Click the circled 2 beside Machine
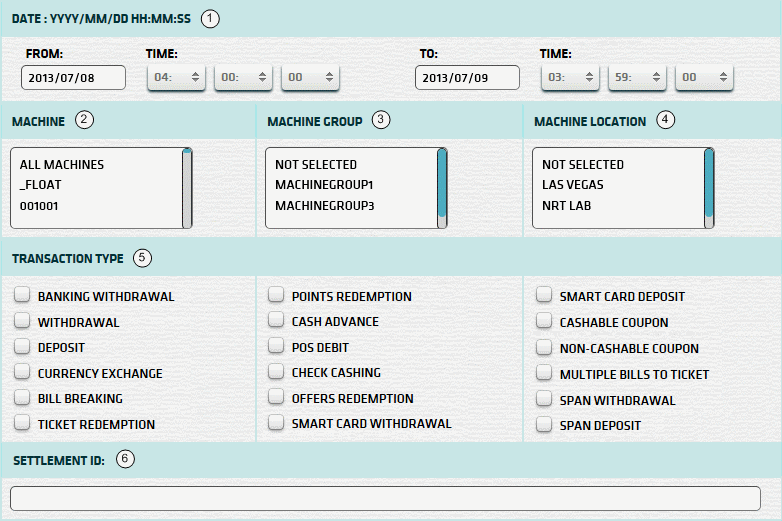782x521 pixels. (85, 121)
